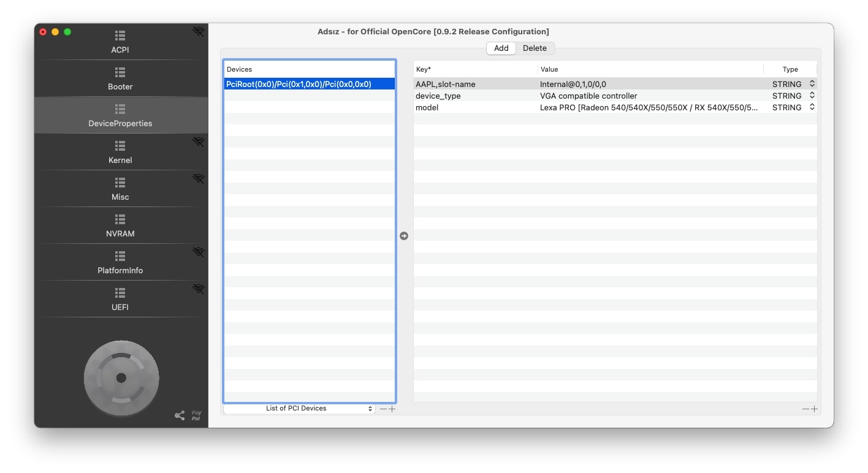Screen dimensions: 868x473
Task: Select the PciRoot(0x0) device entry
Action: (x=299, y=84)
